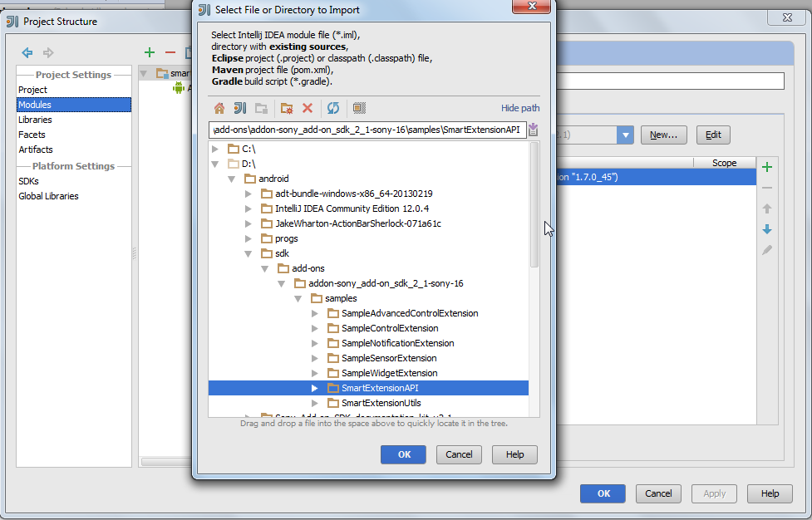This screenshot has height=520, width=812.
Task: Click the SmartExtensionUtils folder icon
Action: click(x=333, y=403)
